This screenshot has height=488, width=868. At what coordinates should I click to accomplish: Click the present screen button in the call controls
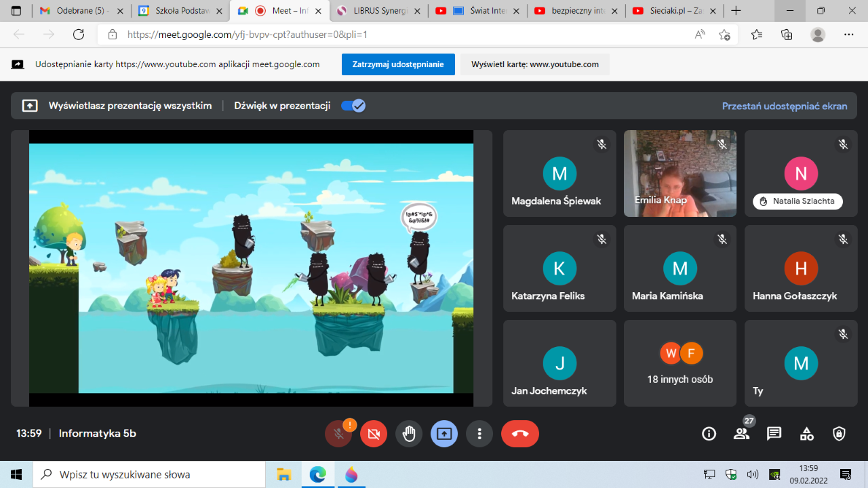(444, 434)
